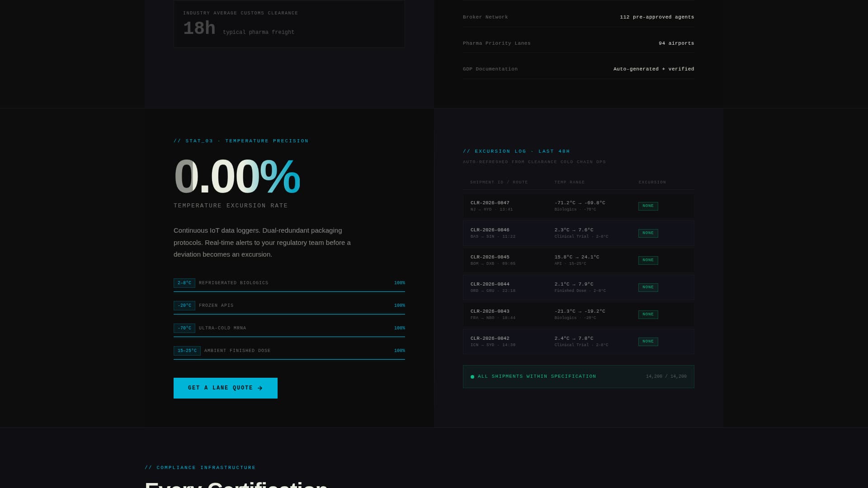Click temperature range 2.1°C → 7.9°C
The height and width of the screenshot is (488, 868).
[x=574, y=284]
